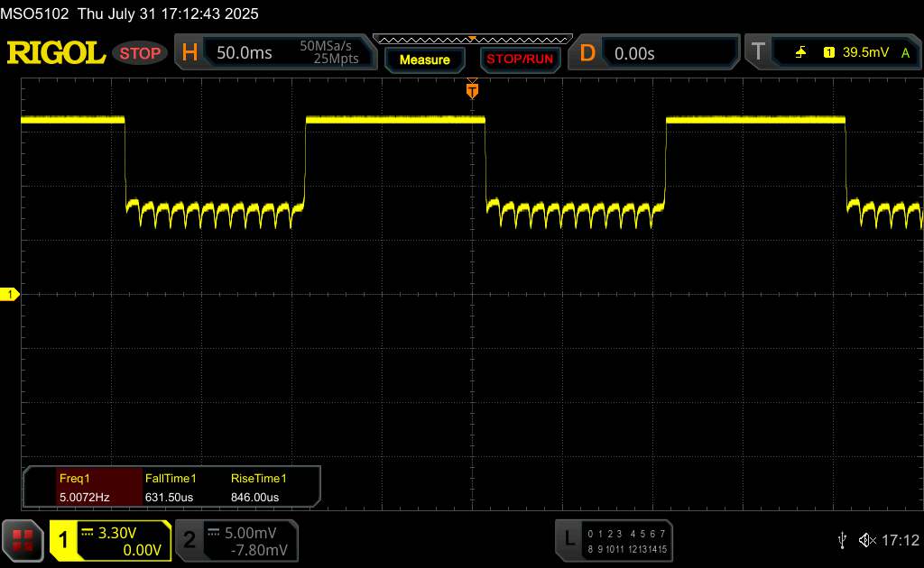Click the waveform memory position bar
This screenshot has height=568, width=924.
point(473,40)
